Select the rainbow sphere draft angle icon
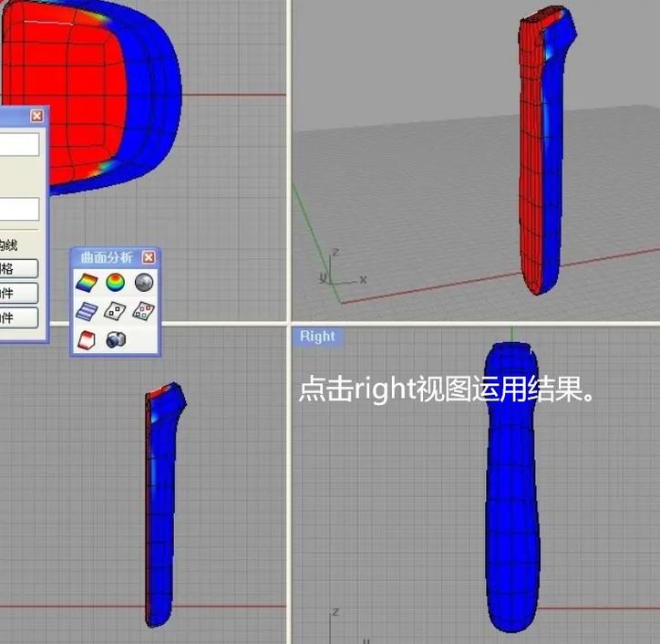Screen dimensions: 660x644 coord(115,283)
